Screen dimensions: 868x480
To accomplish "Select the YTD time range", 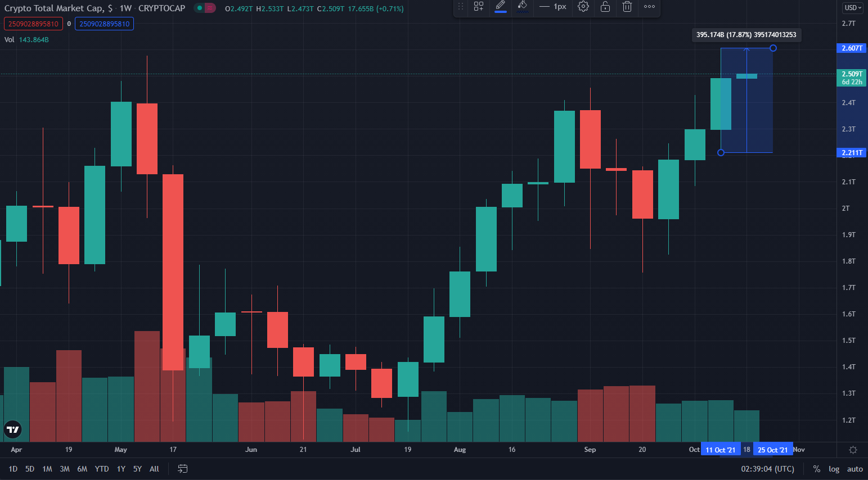I will (x=102, y=469).
